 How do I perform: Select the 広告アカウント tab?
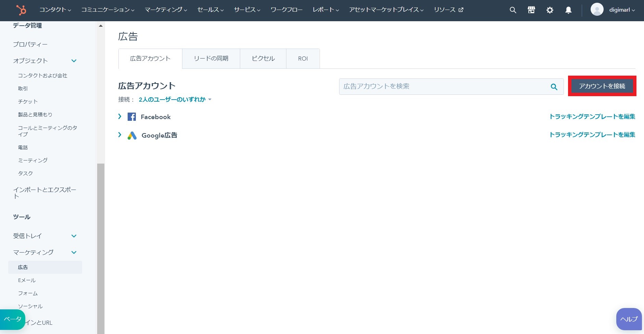(150, 59)
